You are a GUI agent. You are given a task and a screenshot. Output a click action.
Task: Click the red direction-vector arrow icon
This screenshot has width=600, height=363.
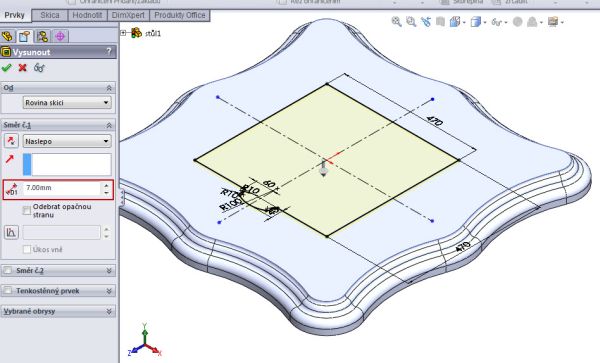(x=10, y=159)
